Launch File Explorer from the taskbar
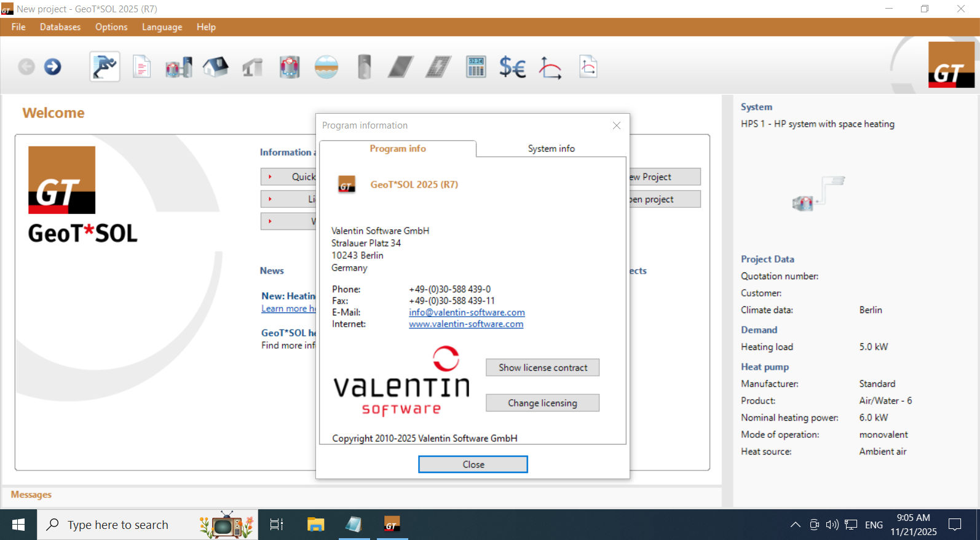This screenshot has height=540, width=980. point(315,525)
